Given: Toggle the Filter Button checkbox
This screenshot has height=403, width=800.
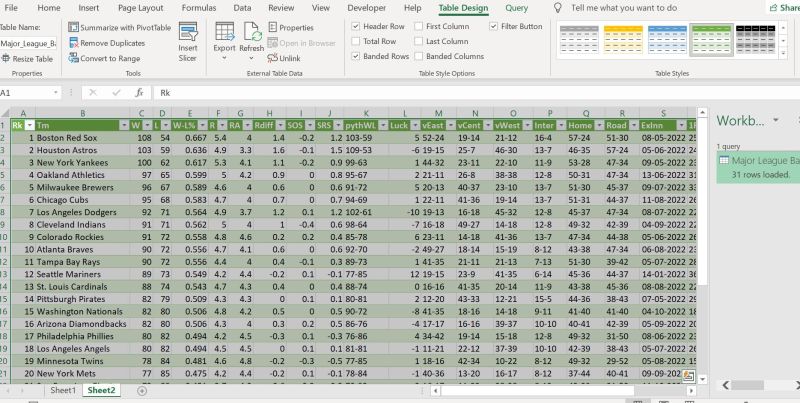Looking at the screenshot, I should [493, 26].
